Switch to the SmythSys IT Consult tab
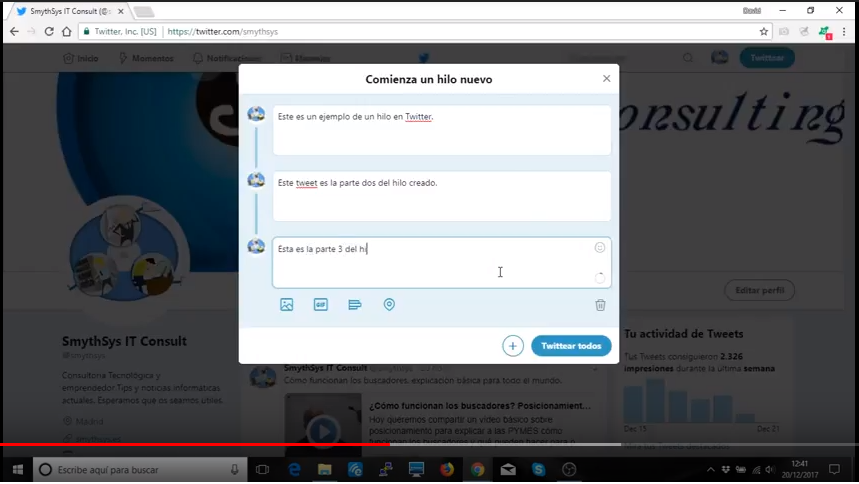The image size is (859, 484). (65, 11)
